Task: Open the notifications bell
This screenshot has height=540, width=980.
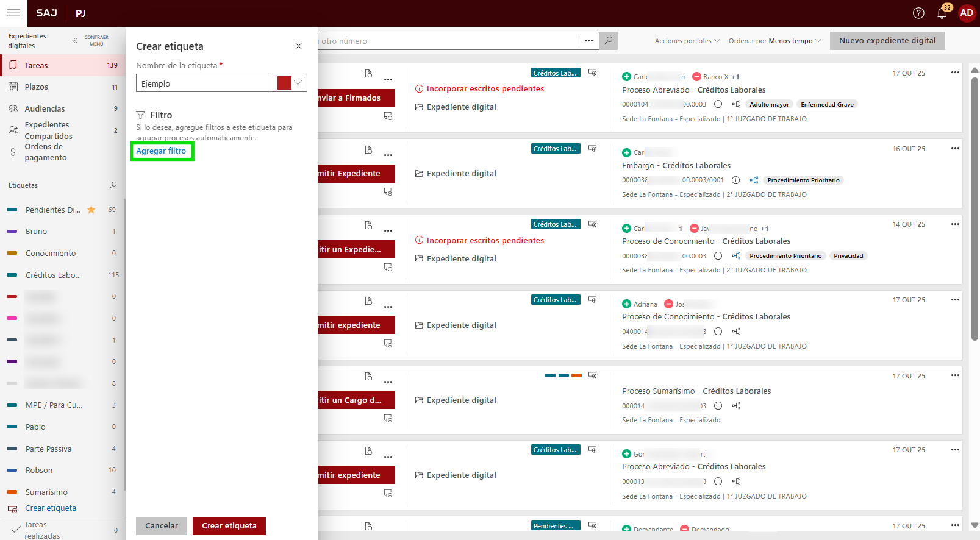Action: click(x=942, y=13)
